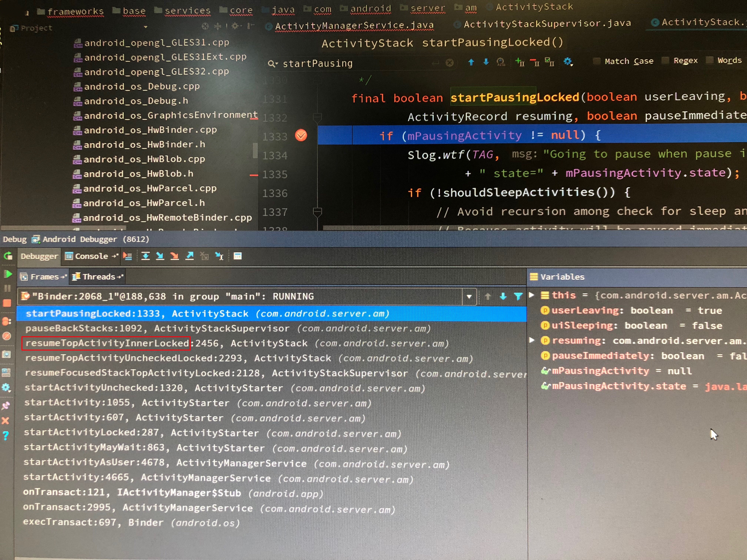Go to previous search occurrence arrow
The width and height of the screenshot is (747, 560).
[471, 62]
